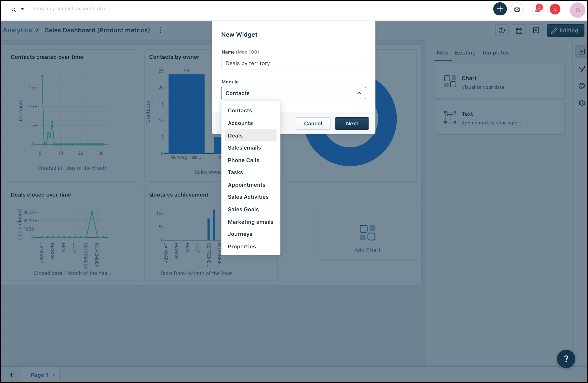Image resolution: width=588 pixels, height=383 pixels.
Task: Select Accounts from module list
Action: click(x=250, y=123)
